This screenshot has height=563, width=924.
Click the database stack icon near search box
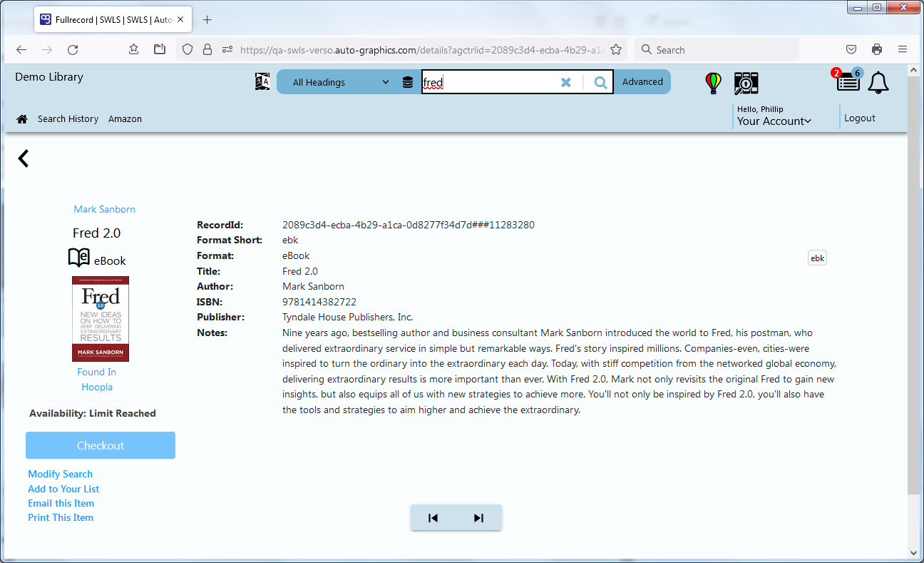click(408, 82)
